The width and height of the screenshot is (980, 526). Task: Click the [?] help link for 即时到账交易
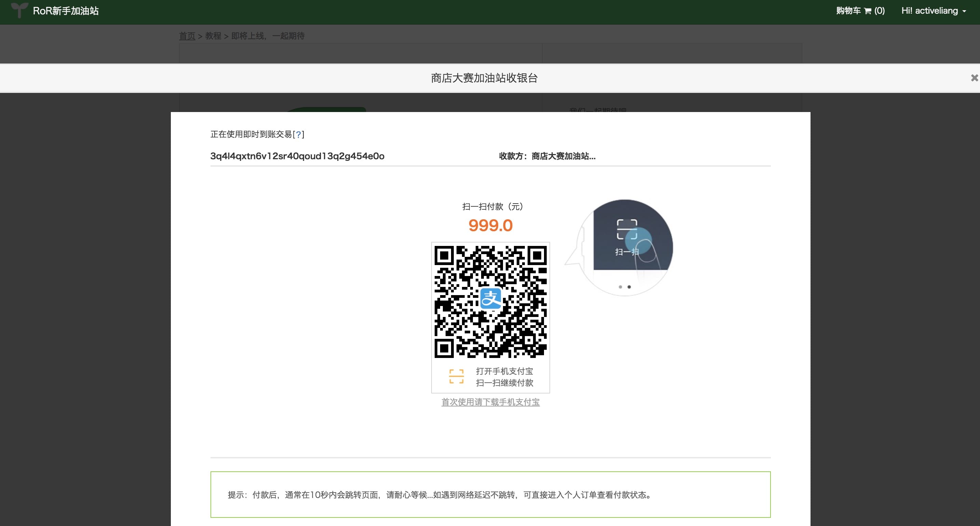point(299,134)
